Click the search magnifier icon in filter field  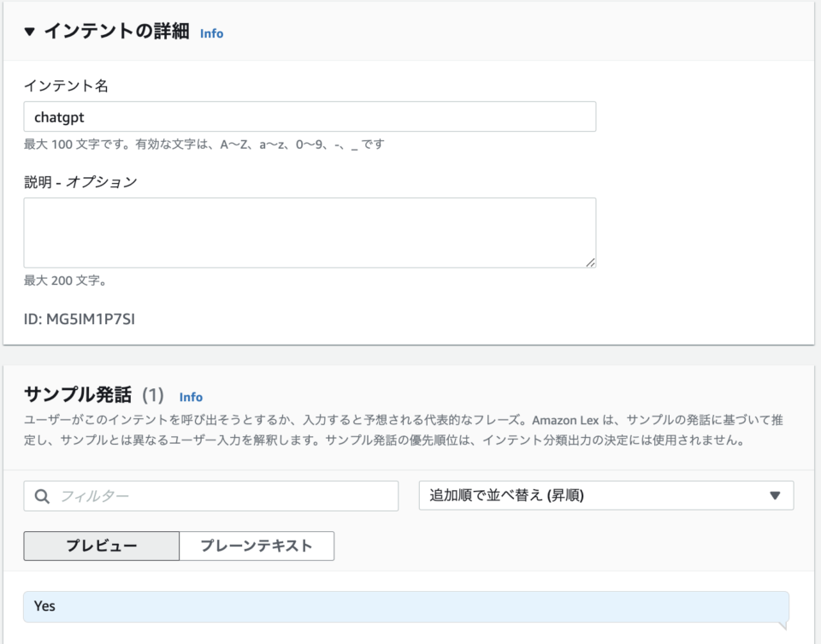coord(42,495)
